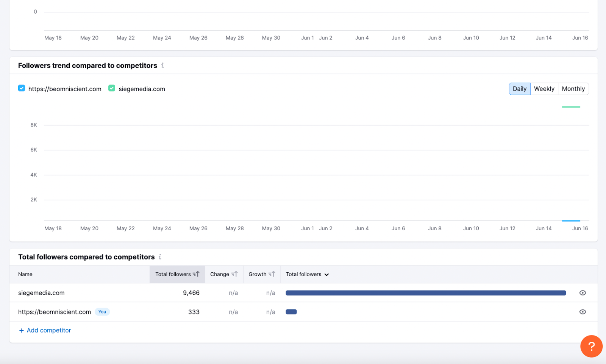This screenshot has width=606, height=364.
Task: Click plus icon next to Add competitor
Action: click(x=21, y=331)
